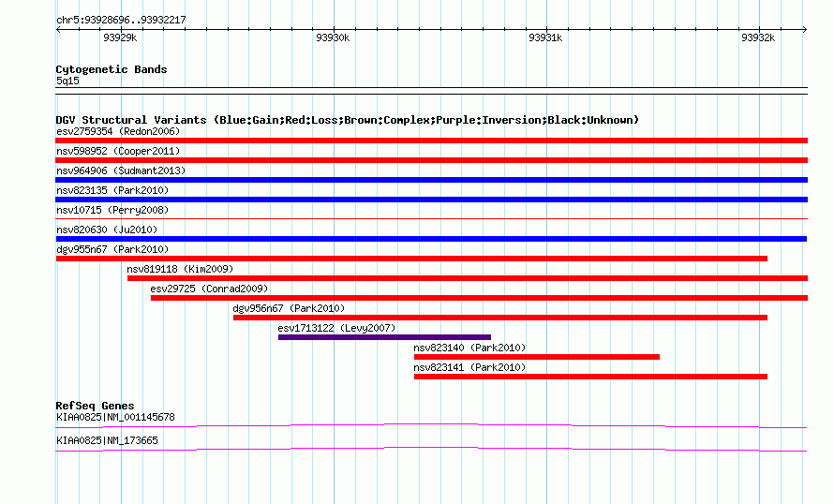
Task: Select the dgv956n67 (Park2010) red bar
Action: (x=500, y=318)
